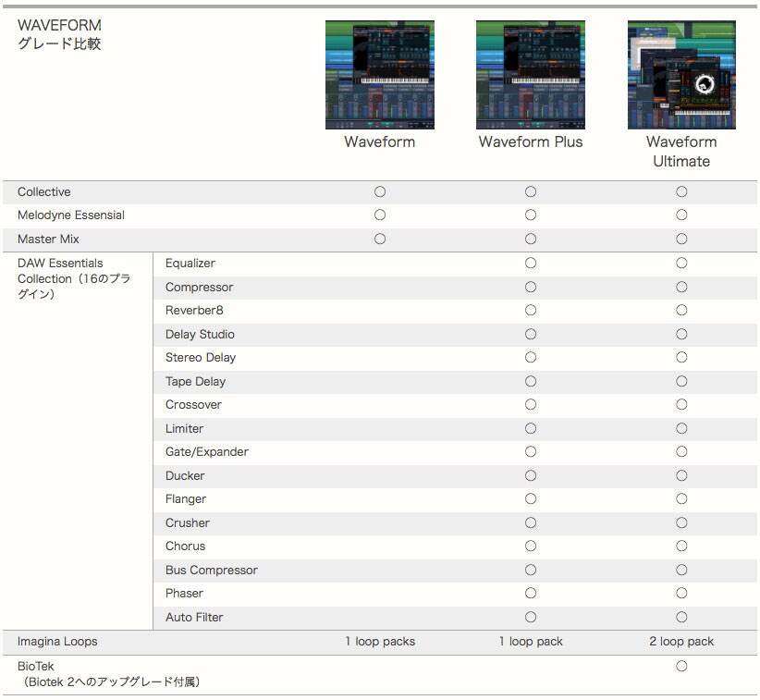Screen dimensions: 760x700
Task: Click the '1 loop packs' cell under Waveform
Action: coord(380,642)
